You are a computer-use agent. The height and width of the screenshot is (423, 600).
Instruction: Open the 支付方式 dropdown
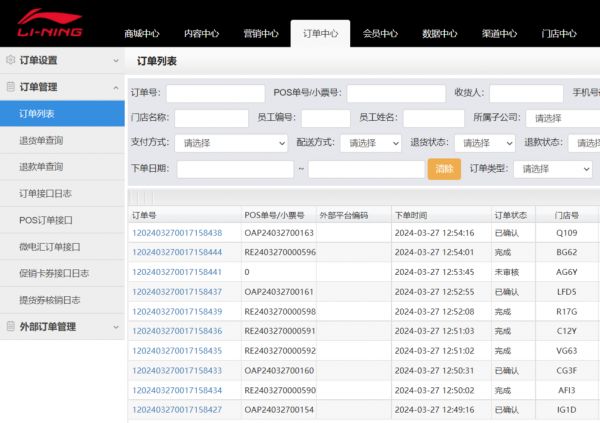point(233,143)
